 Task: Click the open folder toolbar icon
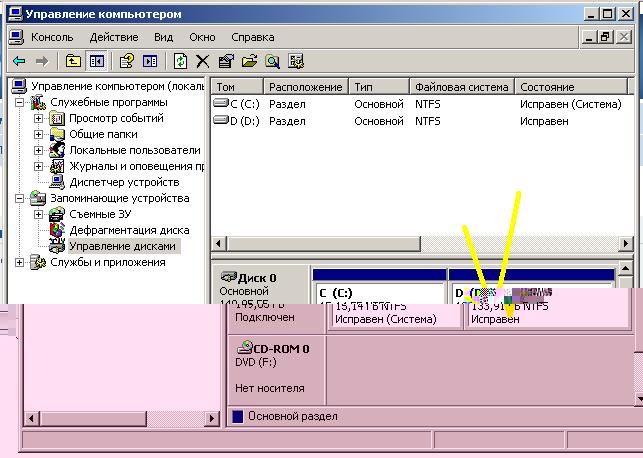click(x=249, y=61)
